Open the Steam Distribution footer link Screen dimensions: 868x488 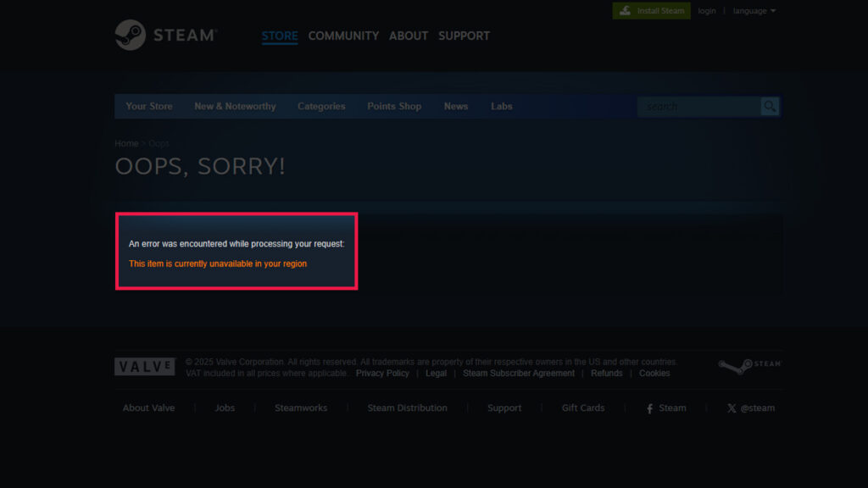pos(408,408)
